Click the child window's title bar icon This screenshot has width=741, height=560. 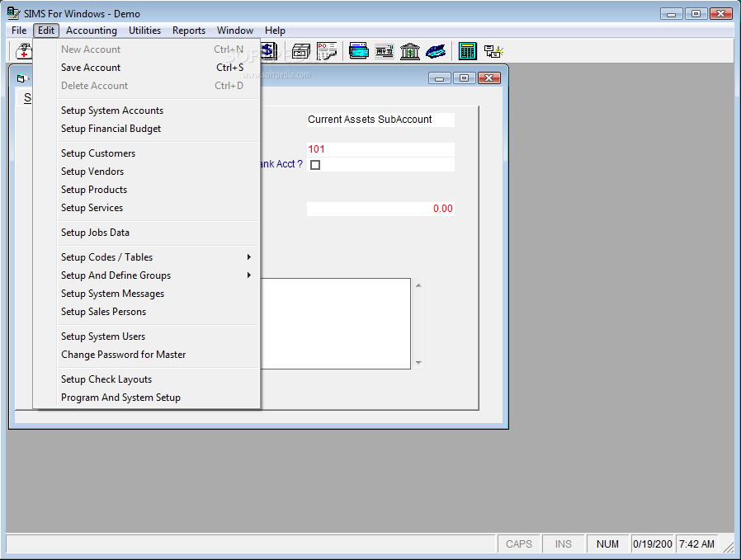21,78
